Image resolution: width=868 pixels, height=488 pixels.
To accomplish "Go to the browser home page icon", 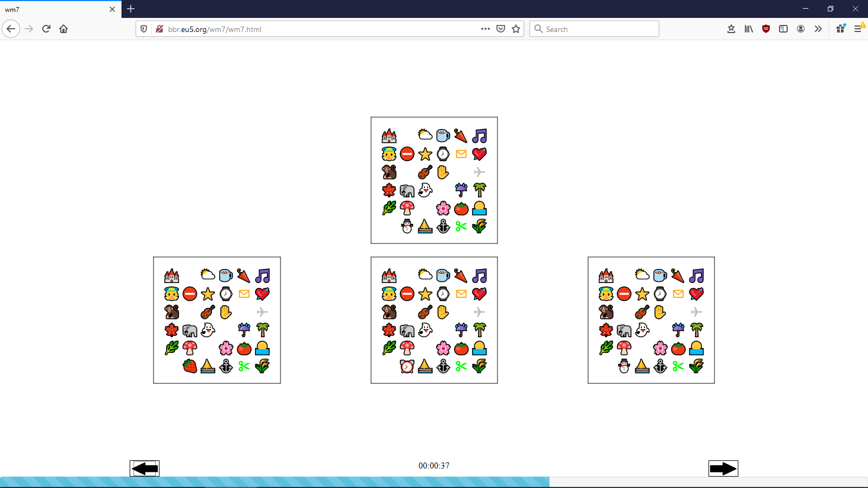I will click(63, 29).
